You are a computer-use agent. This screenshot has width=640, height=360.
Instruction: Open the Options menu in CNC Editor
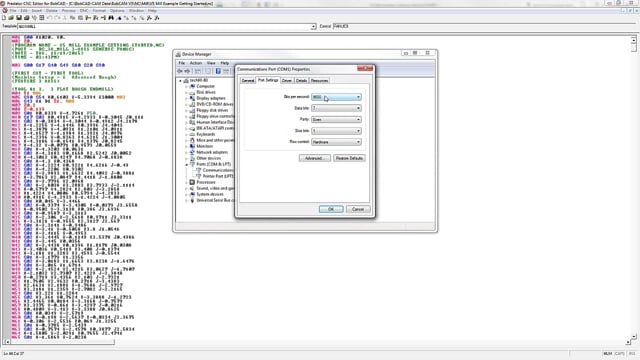117,11
